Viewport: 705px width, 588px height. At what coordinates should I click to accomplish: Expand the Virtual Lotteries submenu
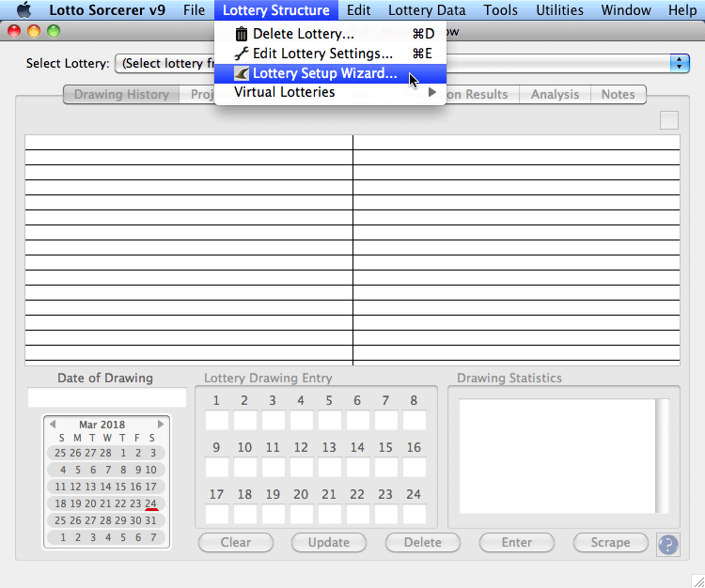pos(330,93)
